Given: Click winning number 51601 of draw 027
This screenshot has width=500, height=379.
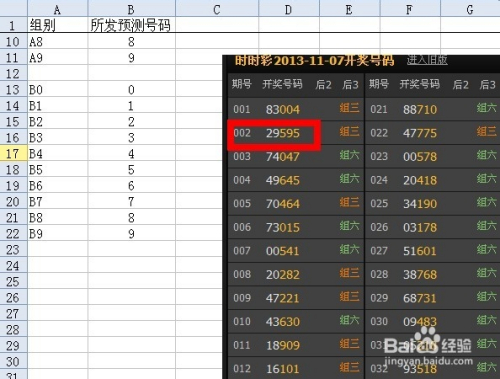Looking at the screenshot, I should click(x=420, y=251).
